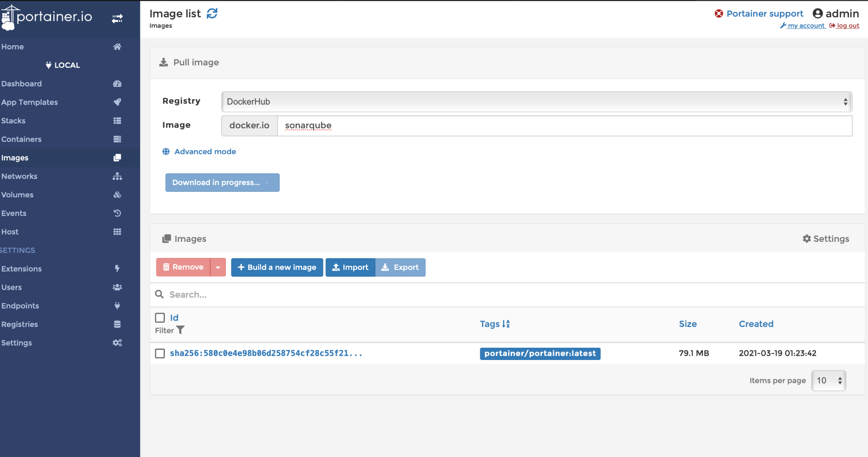Screen dimensions: 868x457
Task: Open the Registry DockerHub dropdown
Action: pyautogui.click(x=537, y=102)
